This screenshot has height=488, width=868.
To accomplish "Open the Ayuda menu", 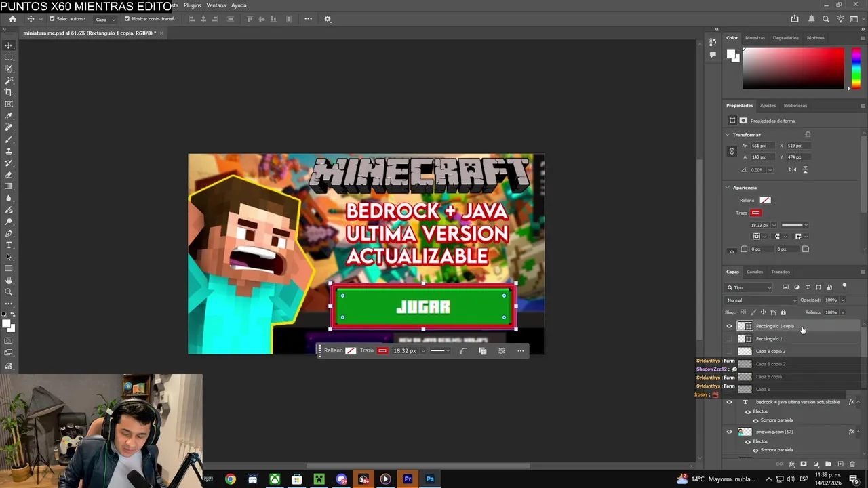I will click(x=239, y=5).
